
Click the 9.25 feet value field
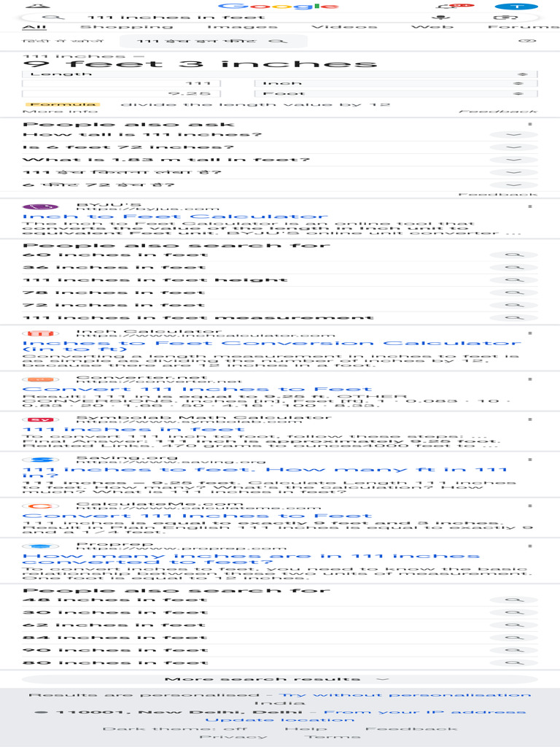click(122, 94)
